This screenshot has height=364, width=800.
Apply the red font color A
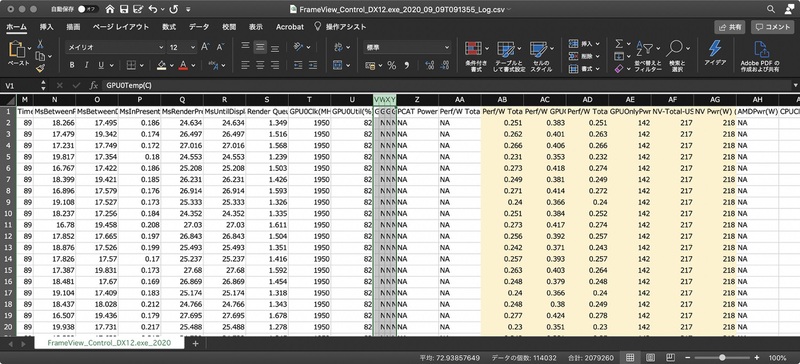click(183, 65)
